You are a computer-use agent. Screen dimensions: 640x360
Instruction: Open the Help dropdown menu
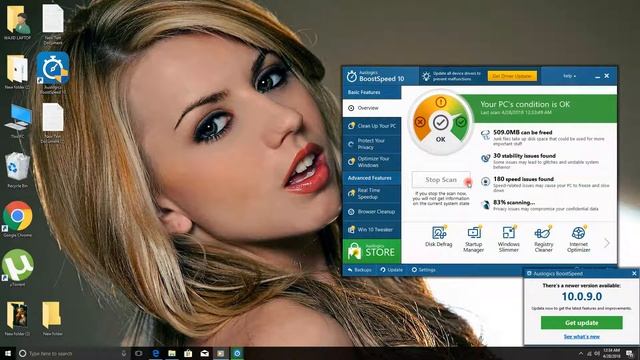(569, 76)
